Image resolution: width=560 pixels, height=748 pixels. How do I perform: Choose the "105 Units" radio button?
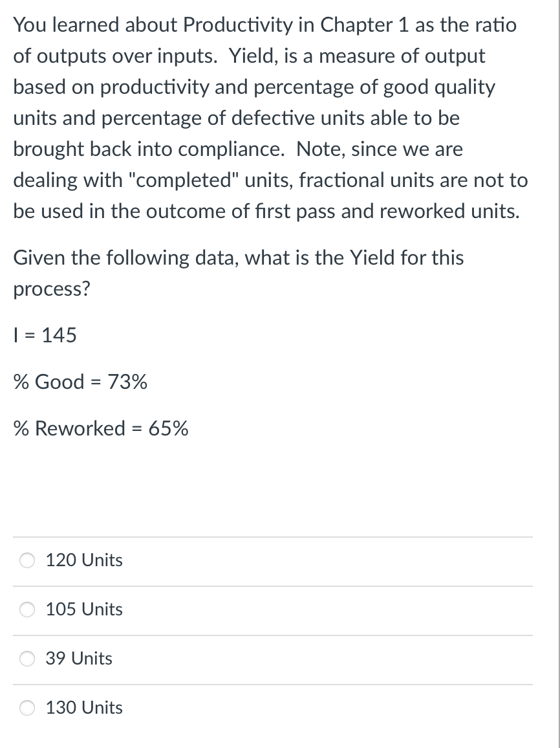tap(28, 610)
